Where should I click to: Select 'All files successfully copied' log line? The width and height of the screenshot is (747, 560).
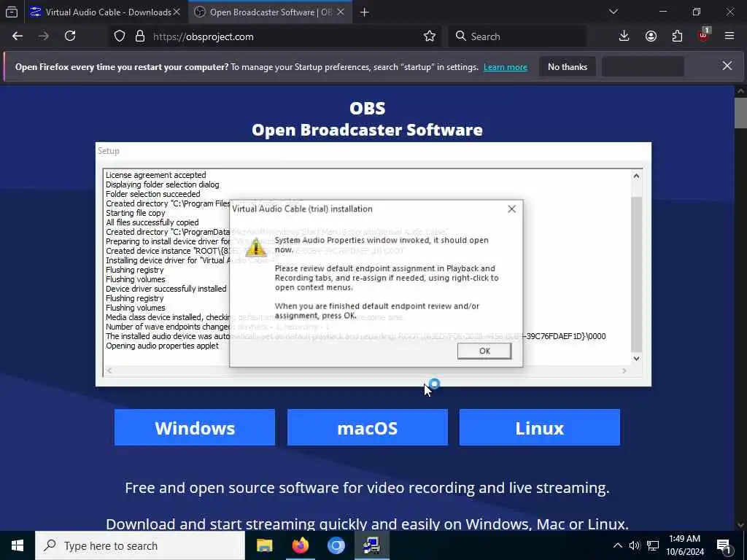coord(152,222)
